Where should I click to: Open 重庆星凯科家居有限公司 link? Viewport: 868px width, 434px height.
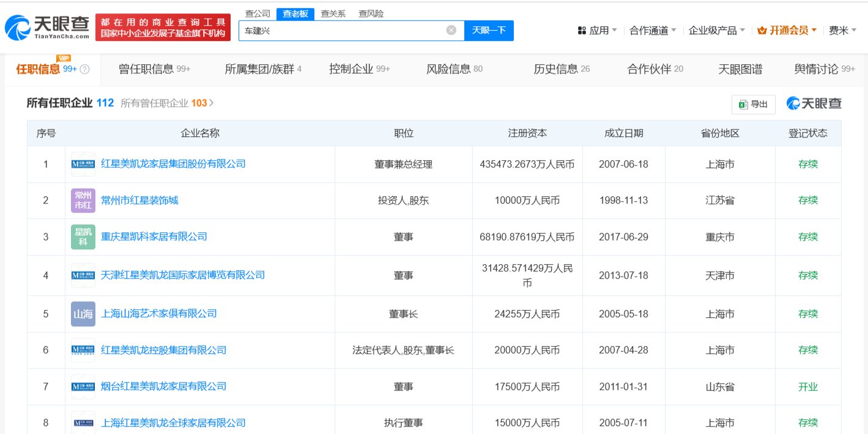154,237
